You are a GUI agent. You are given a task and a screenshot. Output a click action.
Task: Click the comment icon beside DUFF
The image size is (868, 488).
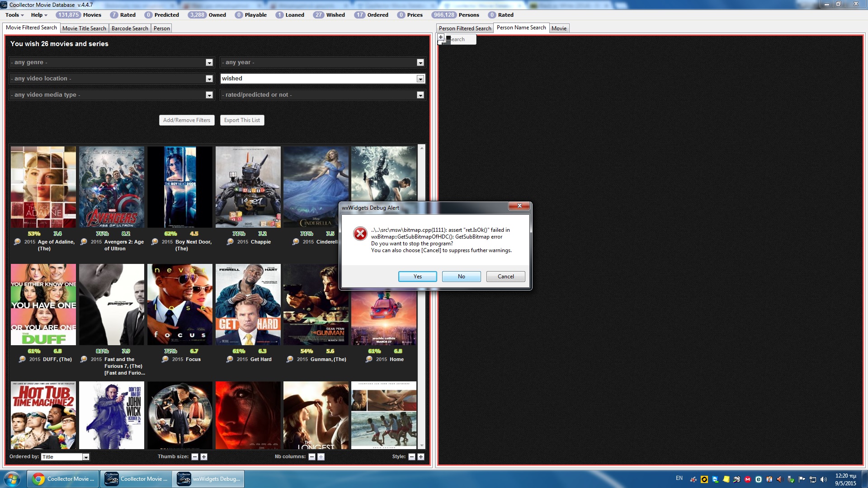click(22, 359)
